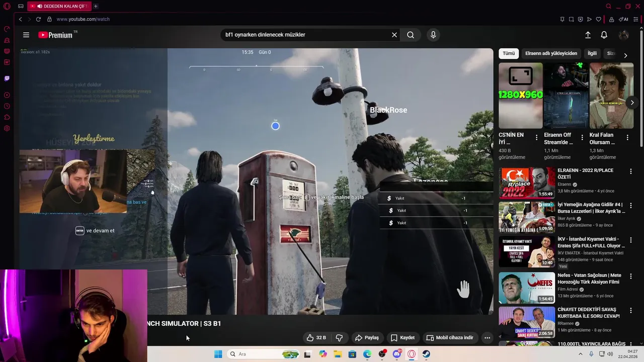Select the İlgili filter chip

click(592, 53)
